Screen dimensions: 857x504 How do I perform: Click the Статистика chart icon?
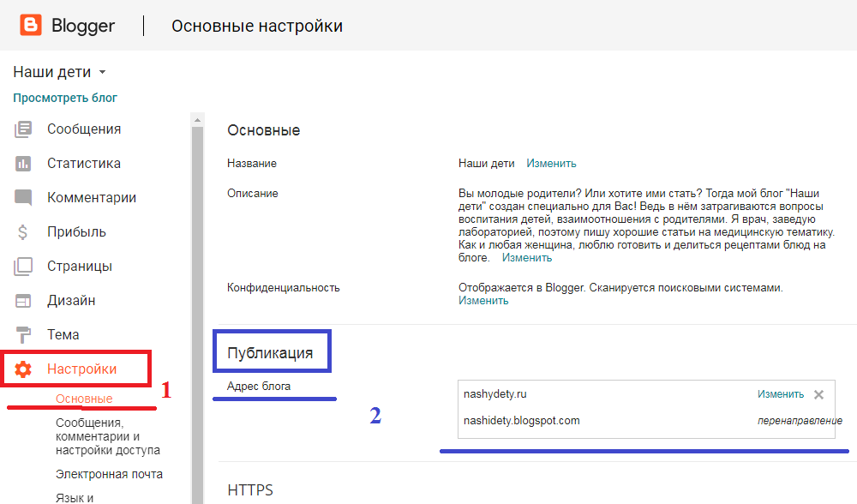23,164
